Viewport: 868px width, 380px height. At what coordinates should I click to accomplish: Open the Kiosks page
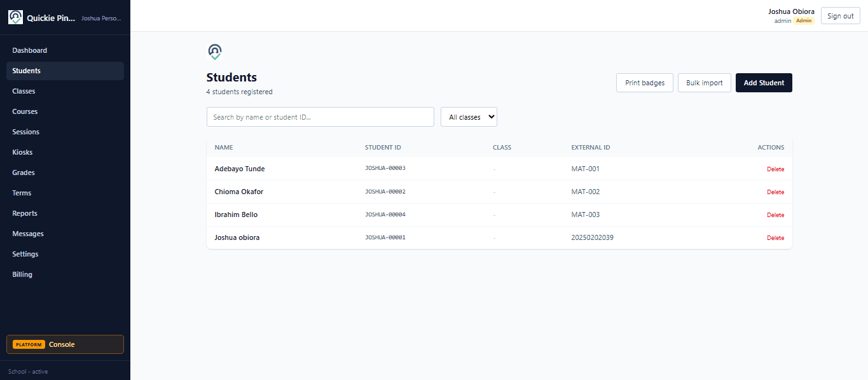coord(65,152)
